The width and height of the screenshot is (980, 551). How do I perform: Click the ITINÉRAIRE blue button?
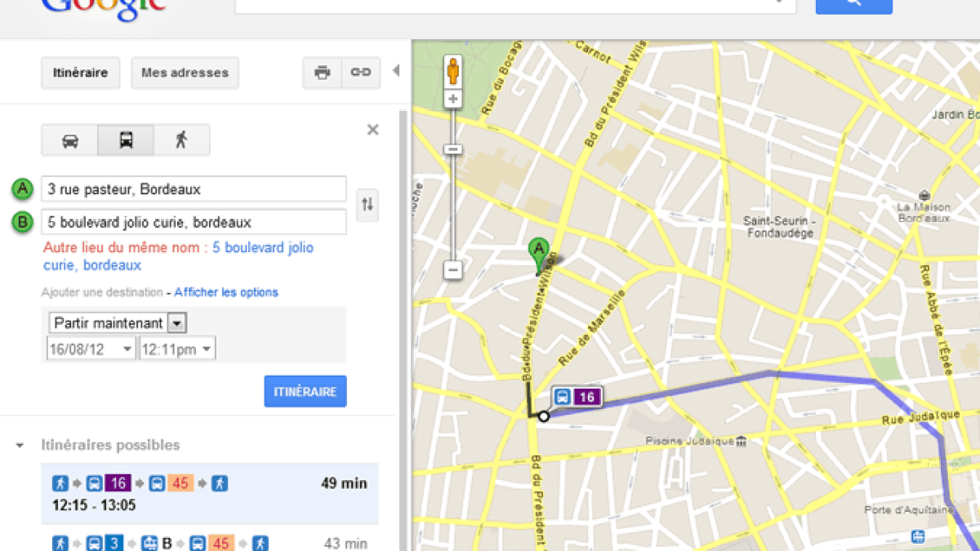pyautogui.click(x=305, y=392)
